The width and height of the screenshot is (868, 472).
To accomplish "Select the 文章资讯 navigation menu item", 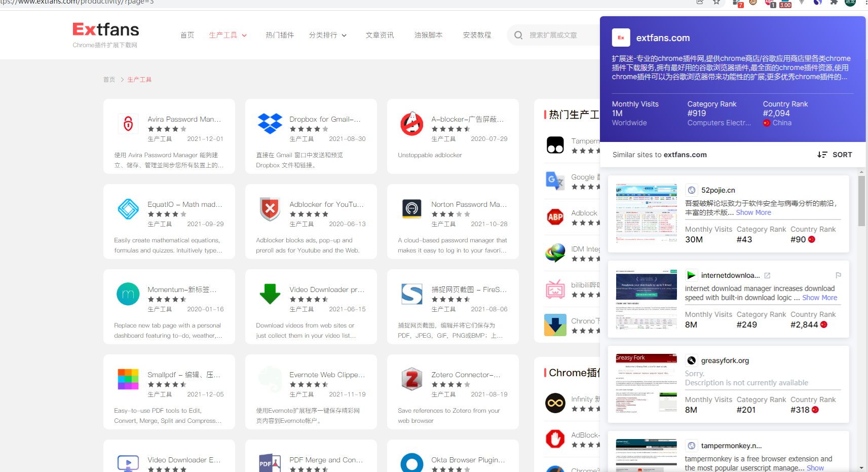I will tap(380, 35).
